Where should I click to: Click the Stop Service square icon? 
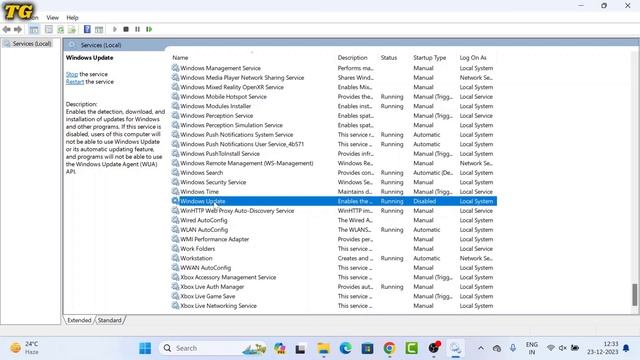[126, 29]
